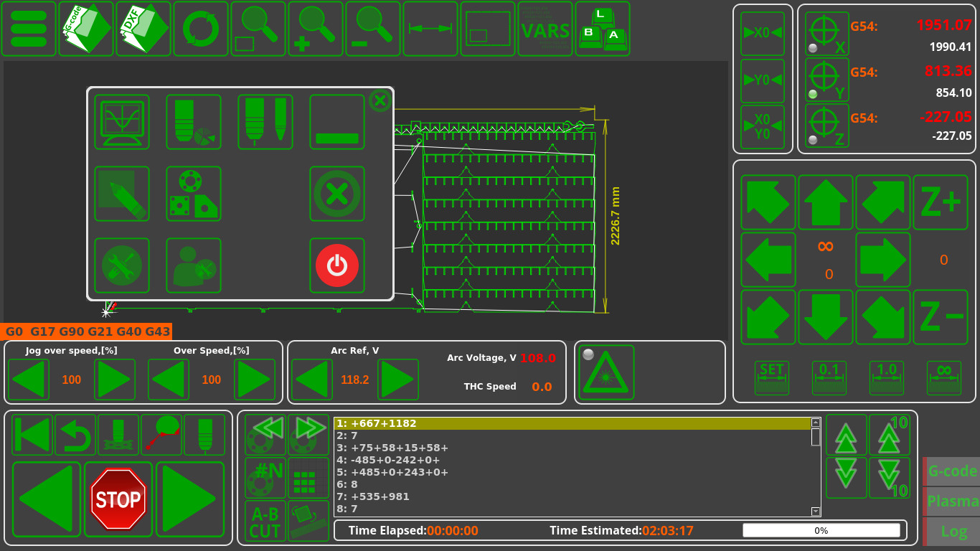Jog diagonally up-left
The width and height of the screenshot is (980, 551).
[x=768, y=202]
